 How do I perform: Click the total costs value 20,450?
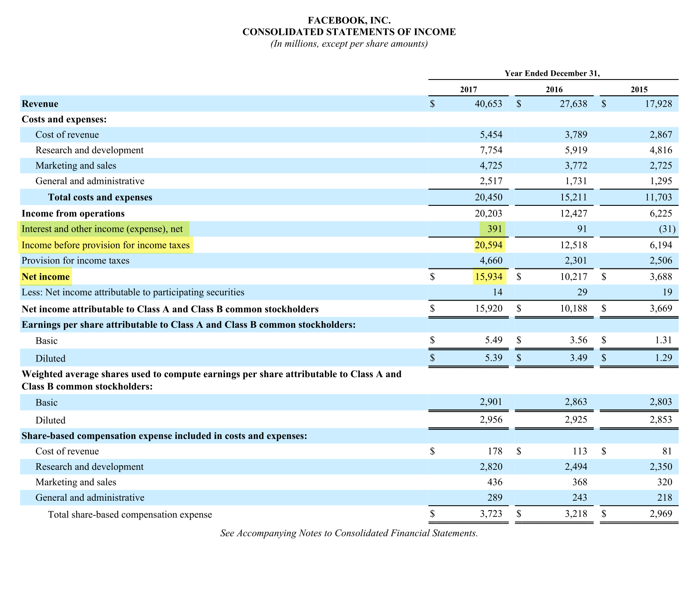[488, 197]
